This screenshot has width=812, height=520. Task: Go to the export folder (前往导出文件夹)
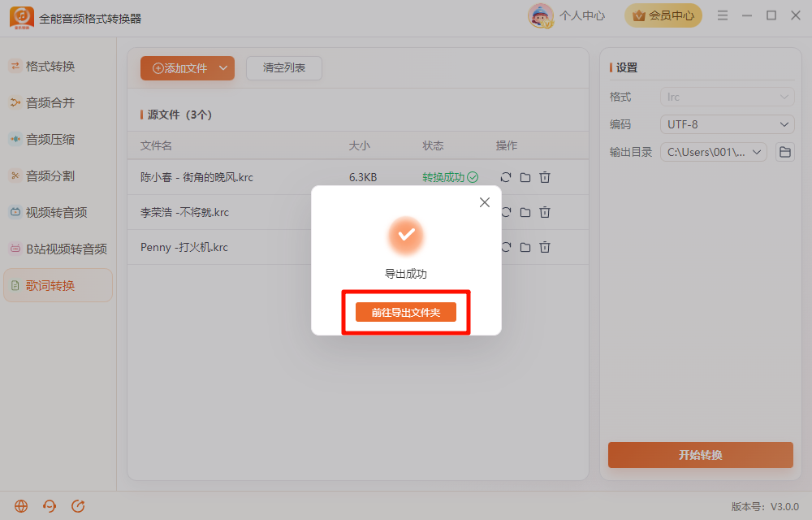click(405, 312)
